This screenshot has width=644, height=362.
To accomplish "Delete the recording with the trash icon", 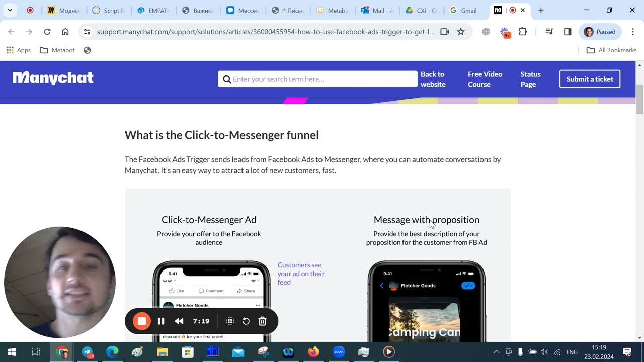I will click(x=262, y=321).
